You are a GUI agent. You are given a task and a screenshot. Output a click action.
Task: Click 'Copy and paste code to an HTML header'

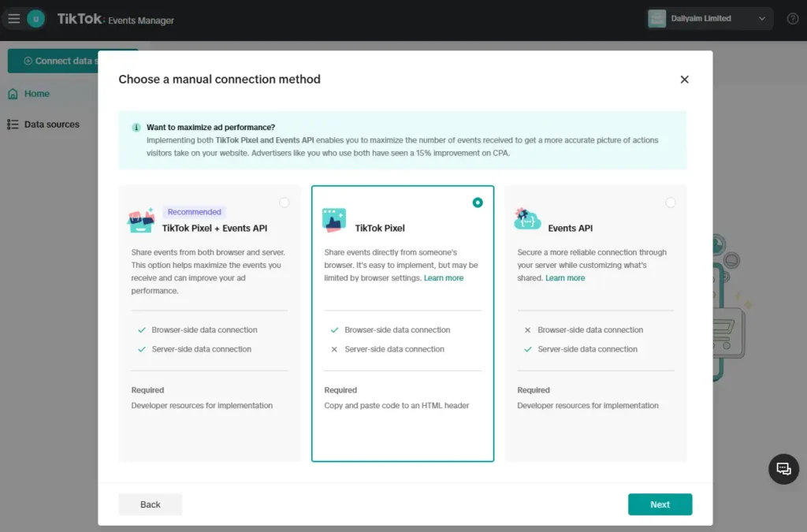396,405
